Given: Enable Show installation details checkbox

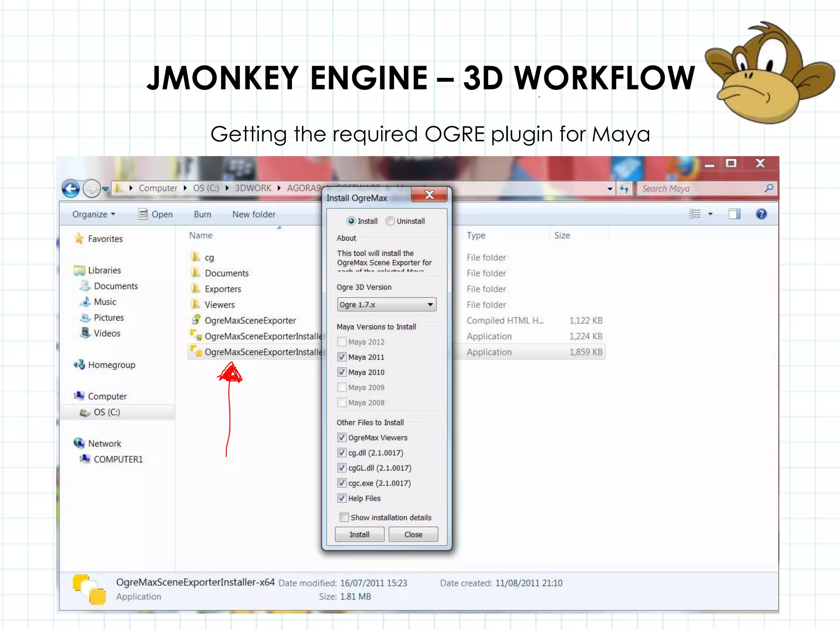Looking at the screenshot, I should tap(345, 517).
